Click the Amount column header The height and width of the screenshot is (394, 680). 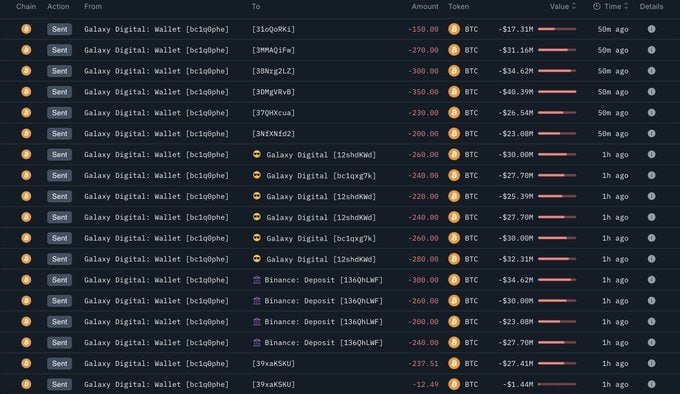(x=425, y=7)
